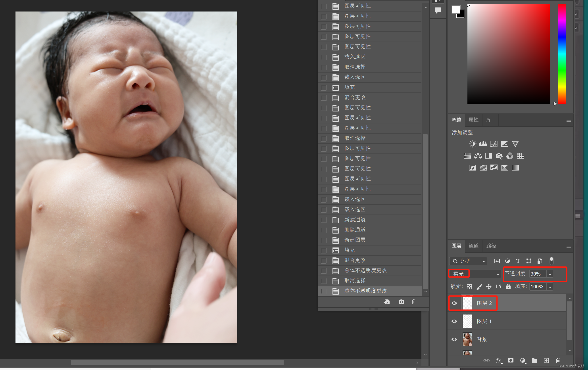The image size is (588, 370).
Task: Open the 属性 tab
Action: coord(473,120)
